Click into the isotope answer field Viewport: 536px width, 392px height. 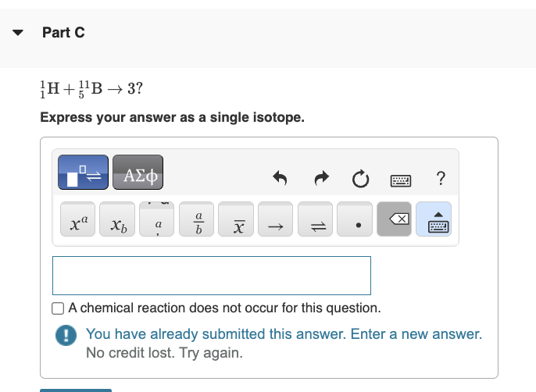tap(212, 276)
